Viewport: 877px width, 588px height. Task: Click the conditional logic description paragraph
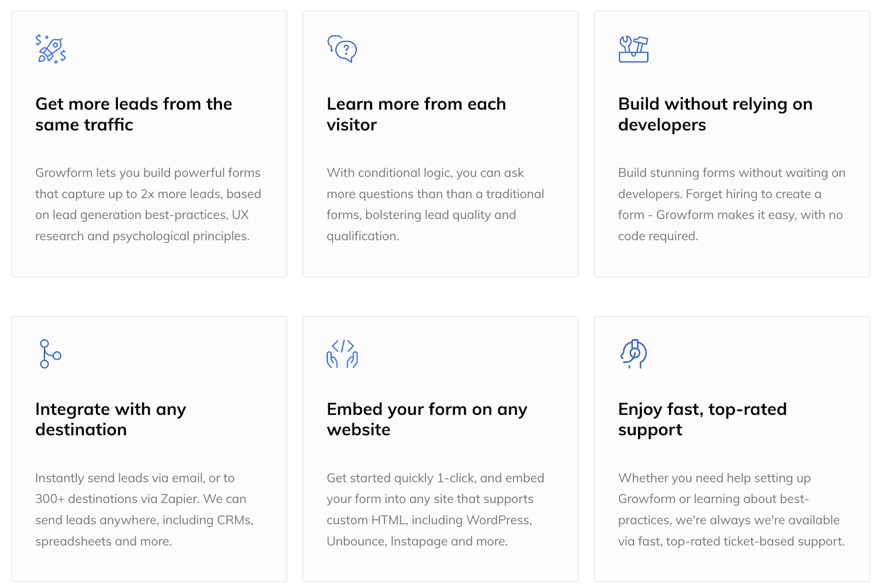click(x=435, y=204)
